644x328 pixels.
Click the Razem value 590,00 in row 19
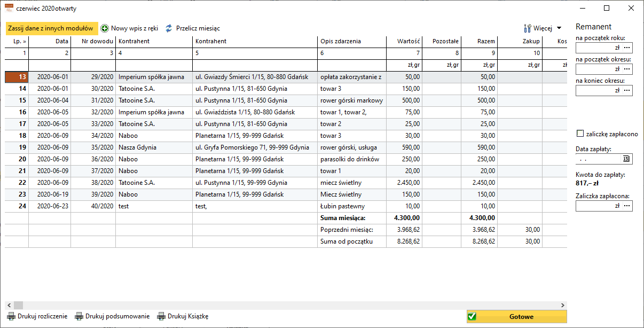pyautogui.click(x=479, y=147)
